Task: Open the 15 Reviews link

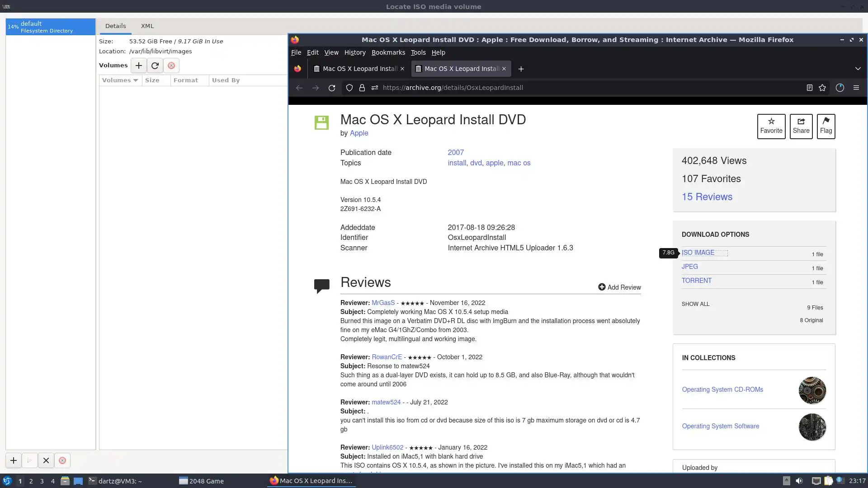Action: 707,197
